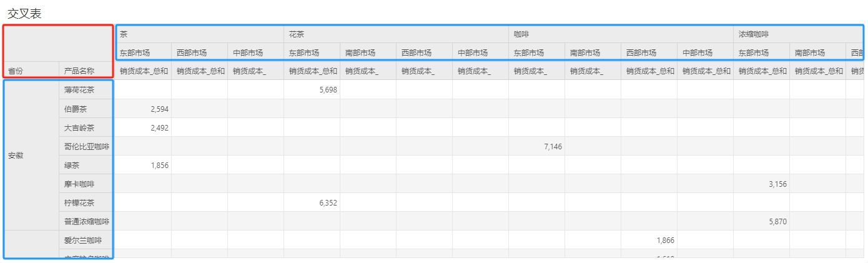Click the 产品名称 header cell

tap(79, 71)
